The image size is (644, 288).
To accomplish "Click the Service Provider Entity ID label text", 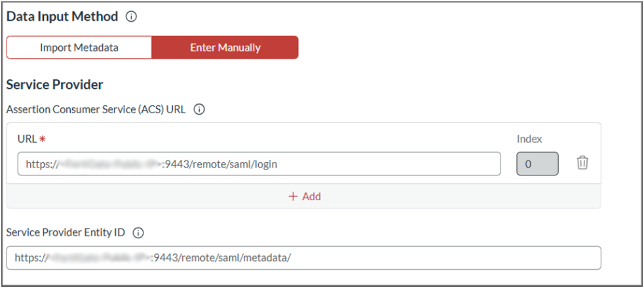I will (66, 233).
